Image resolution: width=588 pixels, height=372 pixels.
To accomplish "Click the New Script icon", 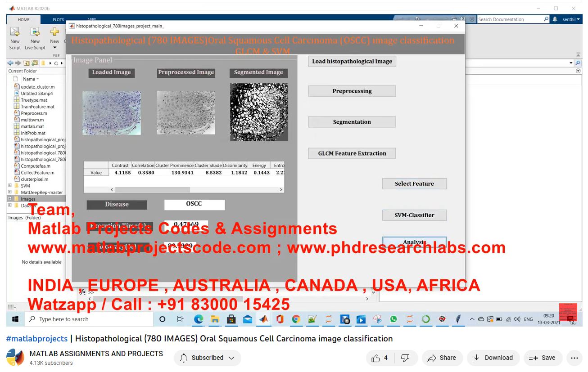I will [x=15, y=32].
